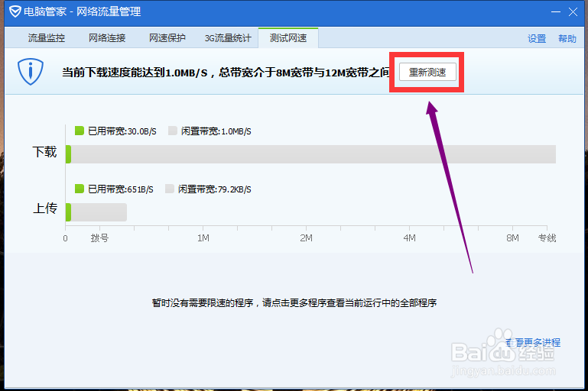Select the 测试网速 tab

click(288, 38)
